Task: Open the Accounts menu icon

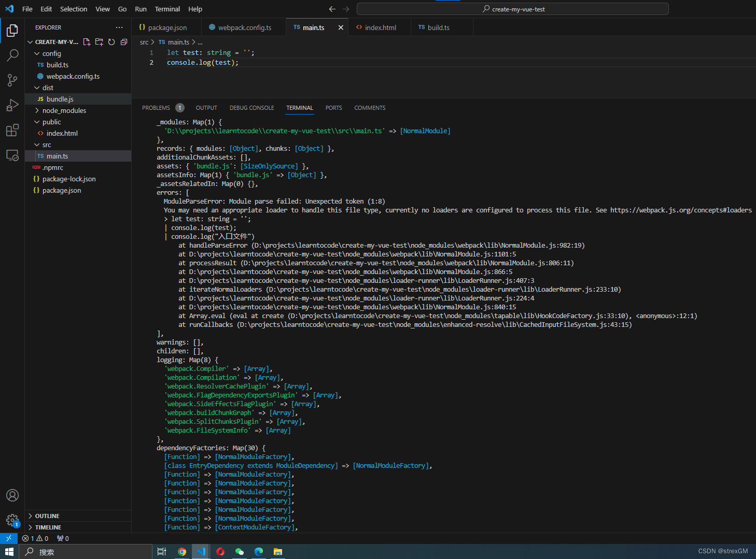Action: click(12, 495)
